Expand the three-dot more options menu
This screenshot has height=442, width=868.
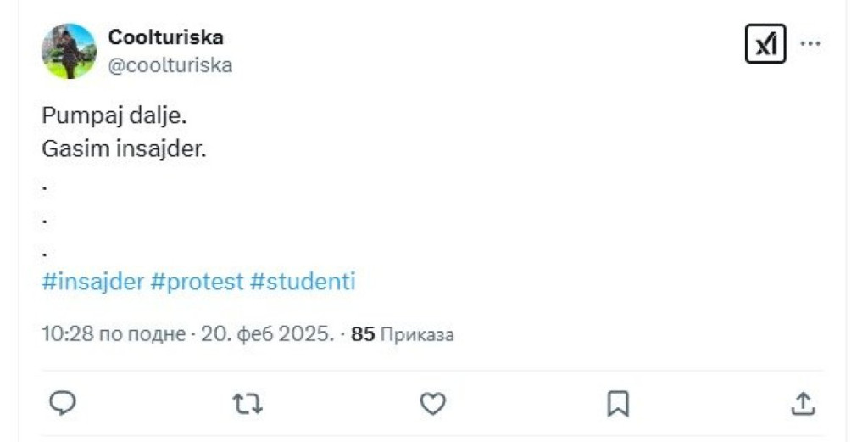click(x=810, y=44)
